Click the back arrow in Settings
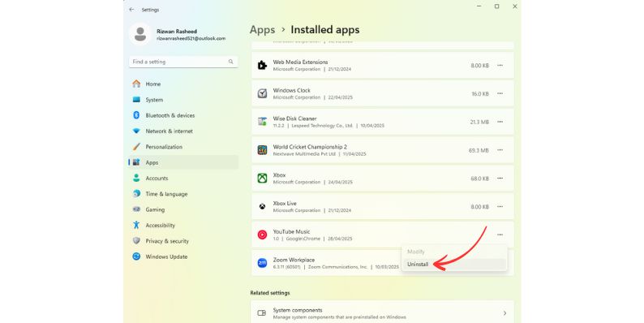Image resolution: width=644 pixels, height=323 pixels. tap(131, 10)
